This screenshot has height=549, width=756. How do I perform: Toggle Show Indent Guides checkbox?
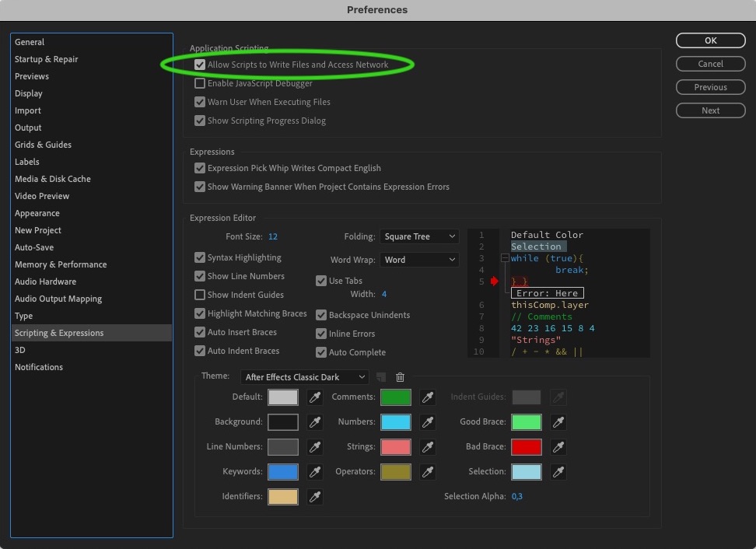tap(200, 295)
